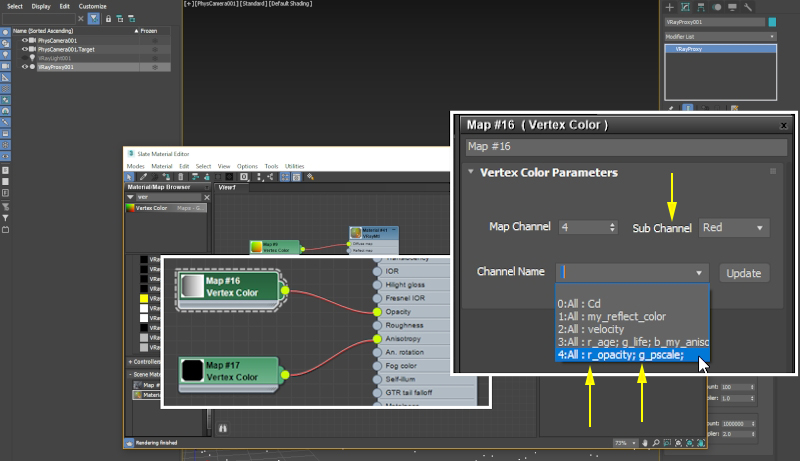The width and height of the screenshot is (800, 461).
Task: Click the filter icon in Scene Explorer toolbar
Action: click(x=93, y=18)
